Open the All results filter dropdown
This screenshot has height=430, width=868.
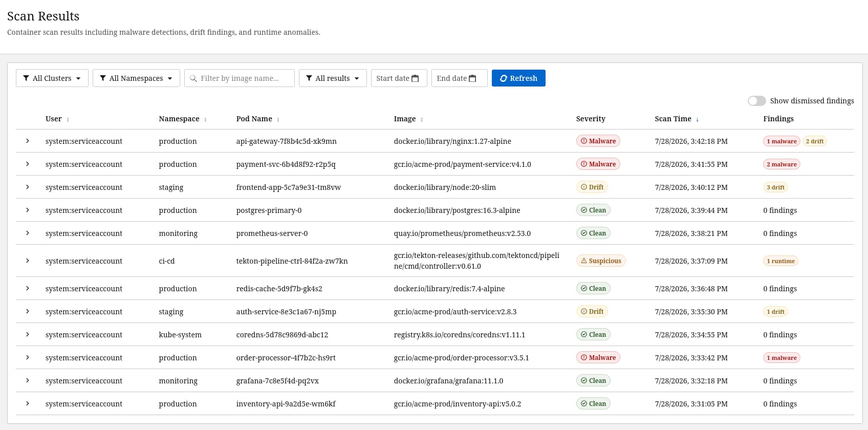point(333,78)
